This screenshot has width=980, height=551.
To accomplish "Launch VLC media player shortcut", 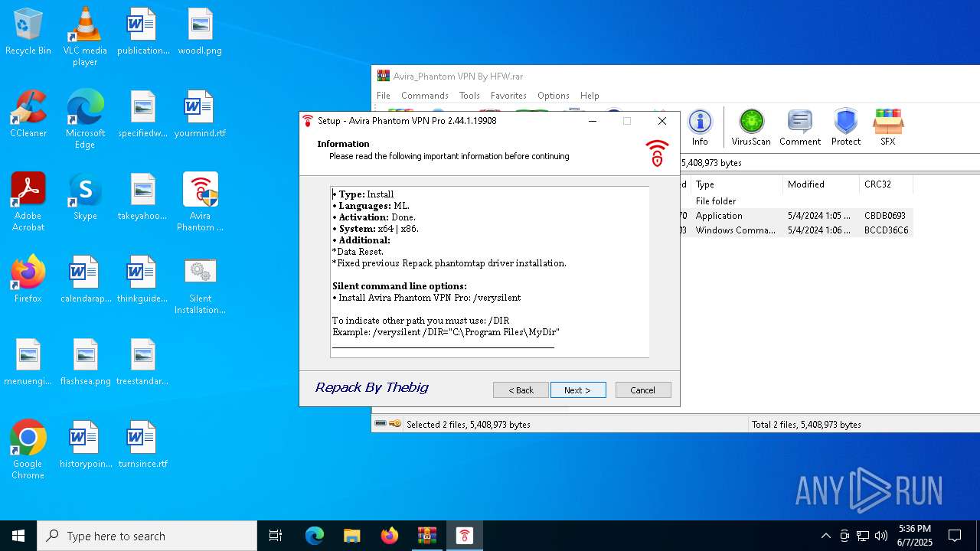I will click(85, 36).
